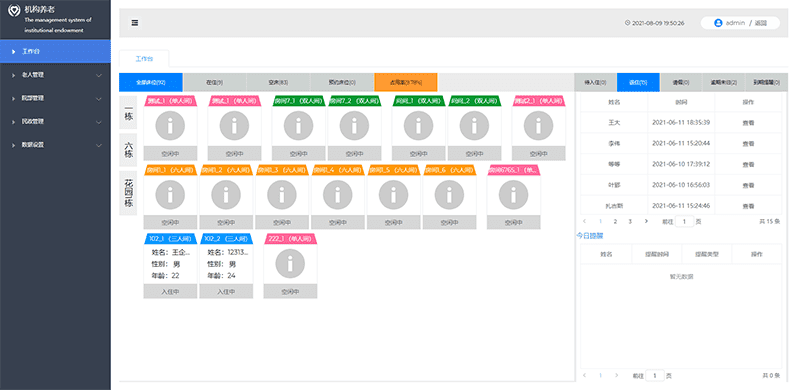The width and height of the screenshot is (800, 390).
Task: Click 查看 in 2021-06-10 17:39:12 row
Action: (748, 164)
